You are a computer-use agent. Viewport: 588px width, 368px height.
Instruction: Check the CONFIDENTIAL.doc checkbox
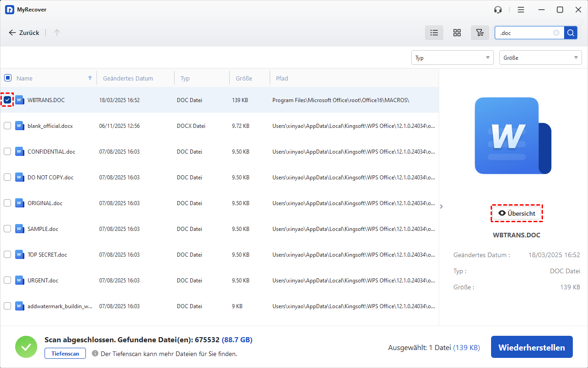point(7,151)
